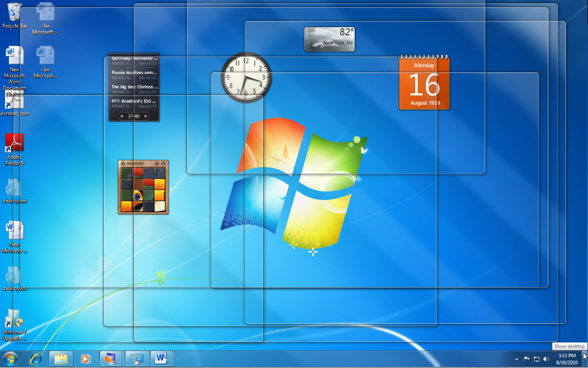Screen dimensions: 588x368
Task: Select the ~$w Microsof file beside New Word Document
Action: pyautogui.click(x=45, y=62)
